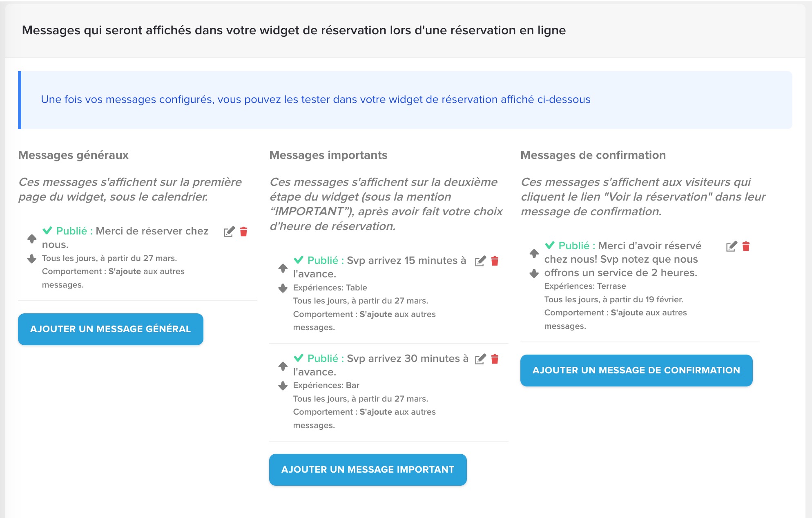Move the confirmation message up
Screen dimensions: 812x518
[x=534, y=253]
